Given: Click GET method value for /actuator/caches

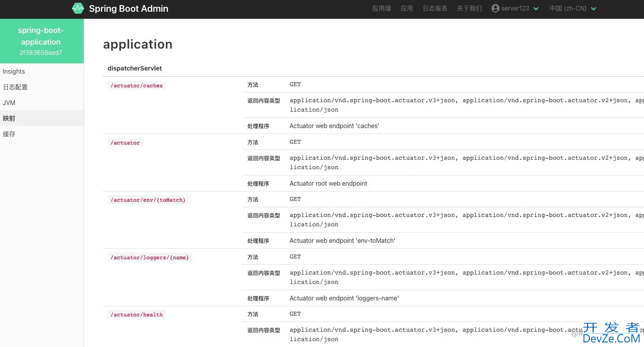Looking at the screenshot, I should tap(295, 84).
